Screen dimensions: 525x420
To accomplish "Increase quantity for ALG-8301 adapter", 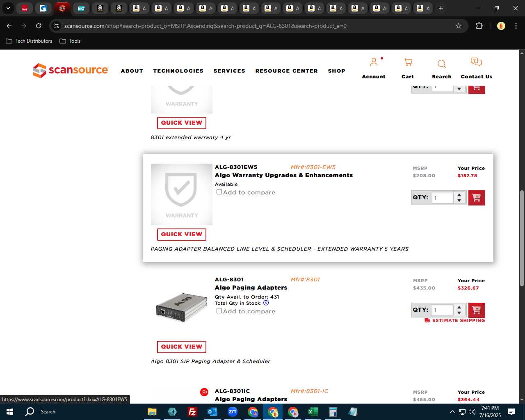I will 459,307.
